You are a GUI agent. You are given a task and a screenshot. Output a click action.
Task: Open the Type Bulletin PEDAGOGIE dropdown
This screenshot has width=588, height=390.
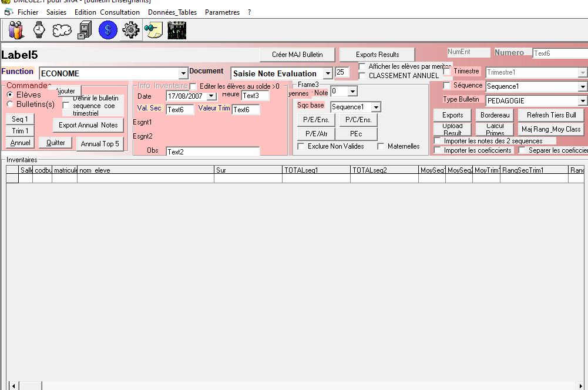(x=582, y=100)
